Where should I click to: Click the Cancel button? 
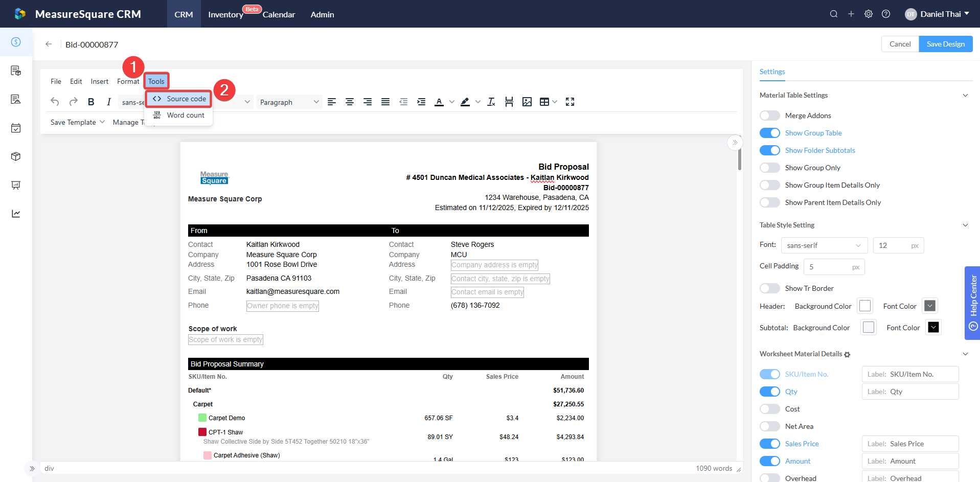tap(900, 44)
